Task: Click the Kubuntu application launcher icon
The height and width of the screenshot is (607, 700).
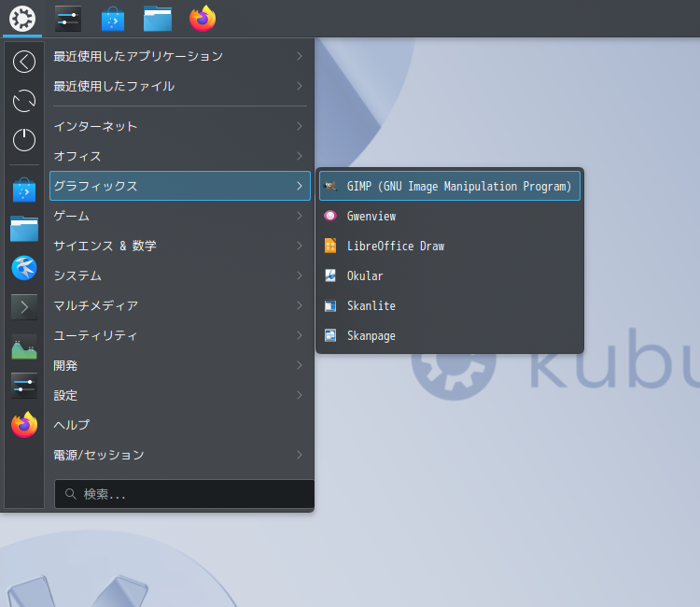Action: (22, 19)
